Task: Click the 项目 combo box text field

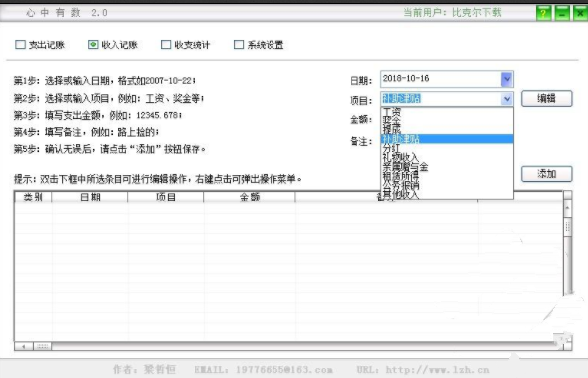Action: (441, 99)
